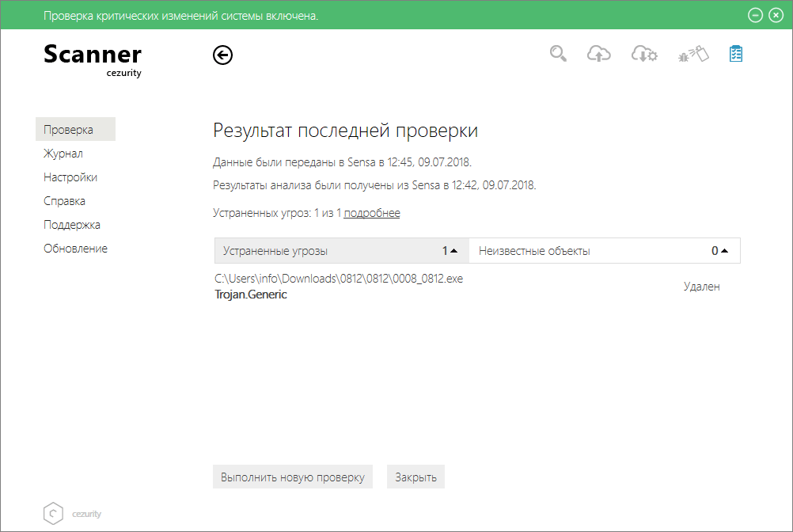
Task: Open the Обновление section
Action: (75, 249)
